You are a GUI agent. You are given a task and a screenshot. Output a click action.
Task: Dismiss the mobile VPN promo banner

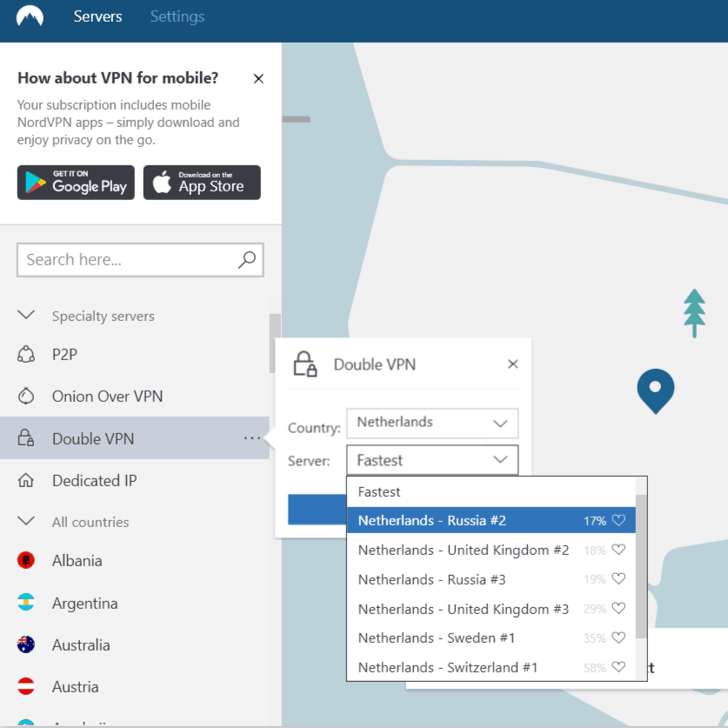coord(258,78)
